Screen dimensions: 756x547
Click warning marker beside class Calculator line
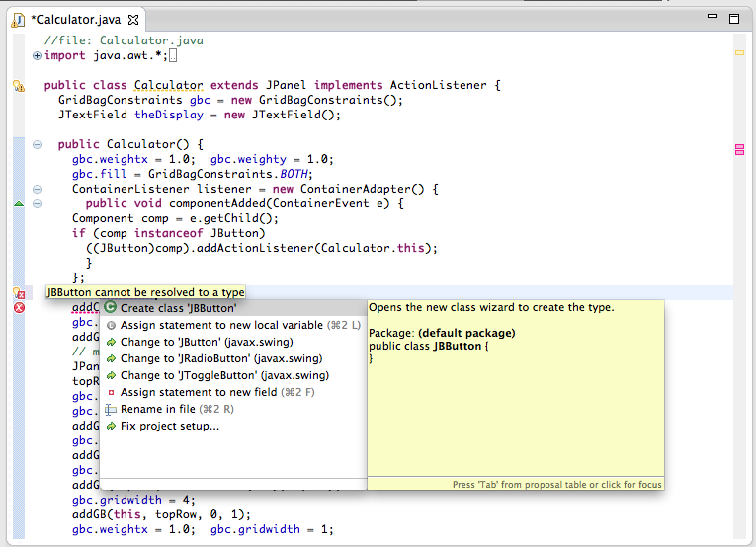point(19,86)
